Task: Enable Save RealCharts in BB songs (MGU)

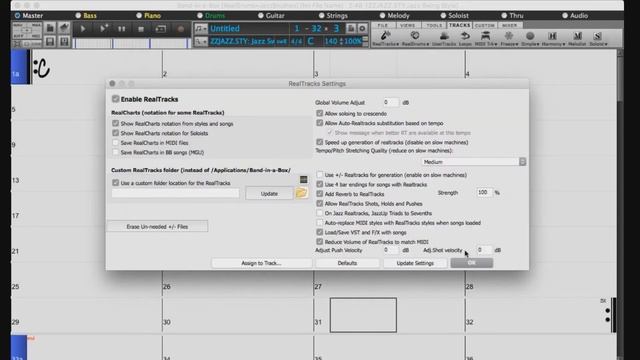Action: coord(116,152)
